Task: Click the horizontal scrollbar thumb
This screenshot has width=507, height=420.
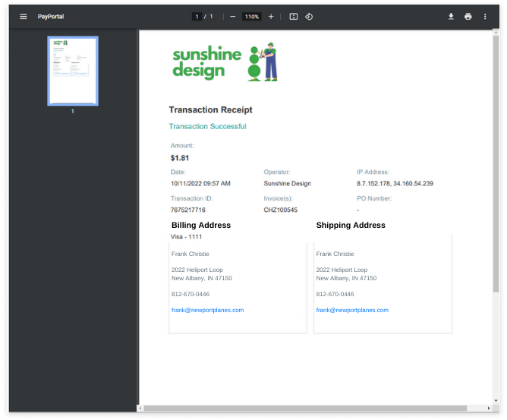Action: click(x=305, y=409)
